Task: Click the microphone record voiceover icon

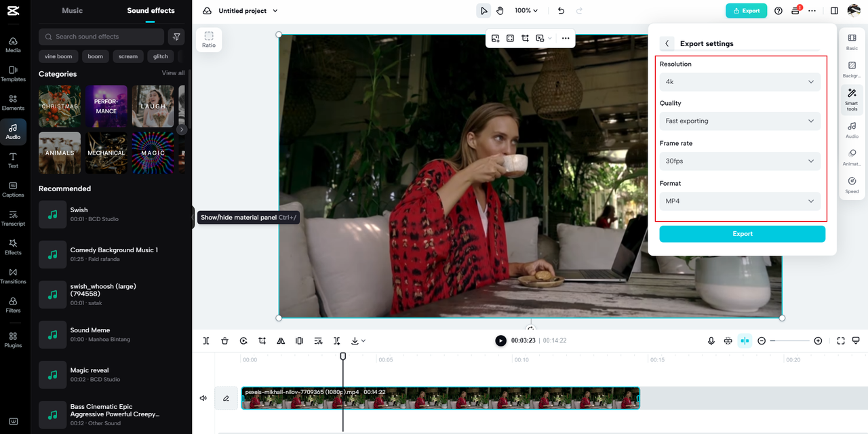Action: pos(711,341)
